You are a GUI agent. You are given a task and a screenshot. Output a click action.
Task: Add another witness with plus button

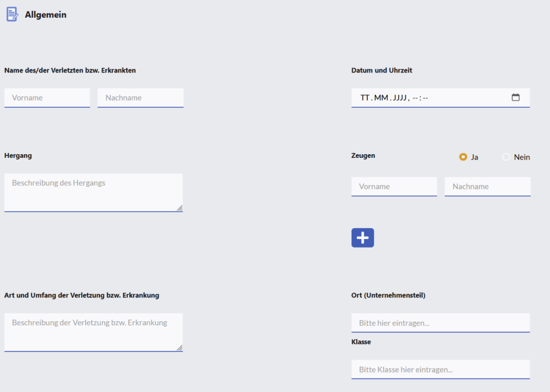click(x=363, y=238)
